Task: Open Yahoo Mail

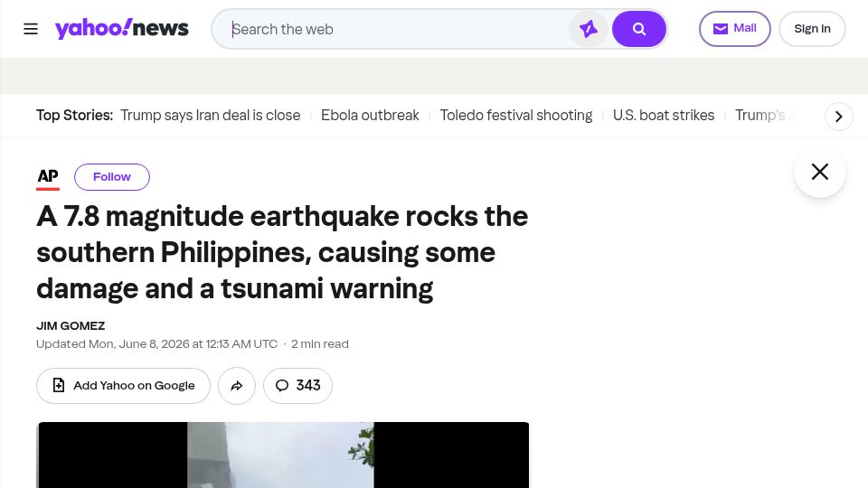Action: tap(734, 29)
